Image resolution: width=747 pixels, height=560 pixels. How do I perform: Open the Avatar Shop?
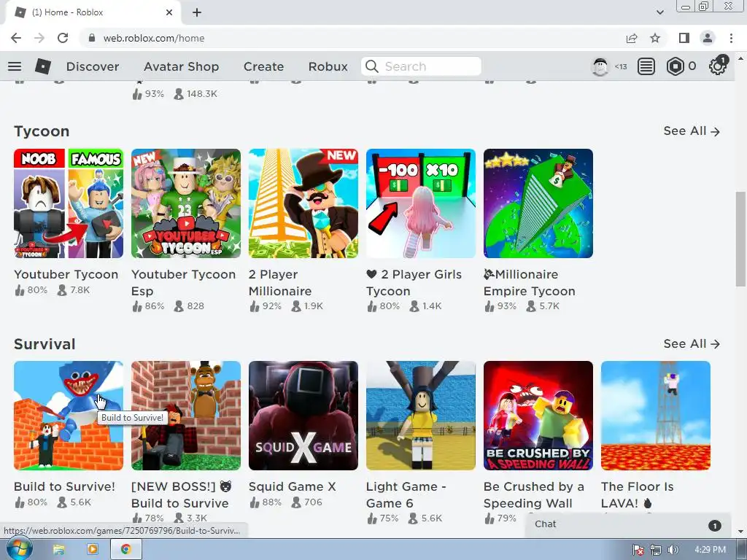(x=181, y=66)
